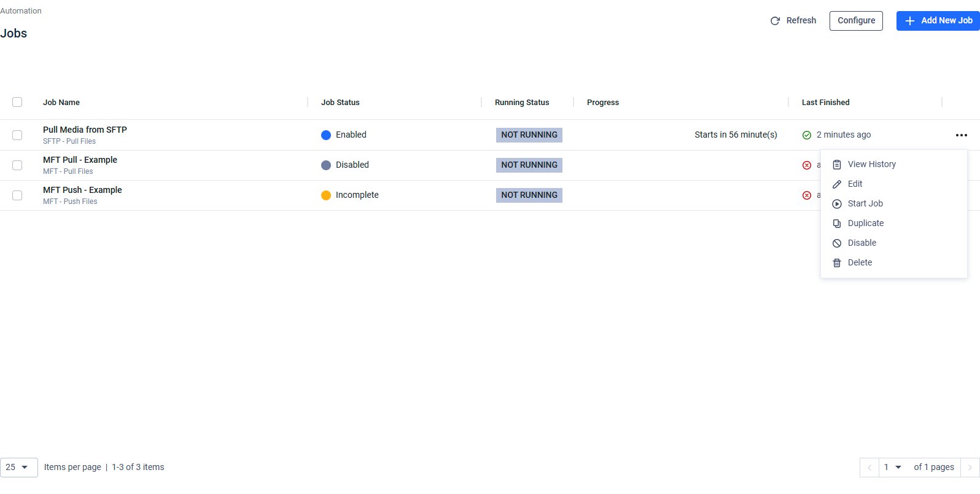Click the gray Disabled status dot
This screenshot has height=494, width=980.
tap(326, 165)
